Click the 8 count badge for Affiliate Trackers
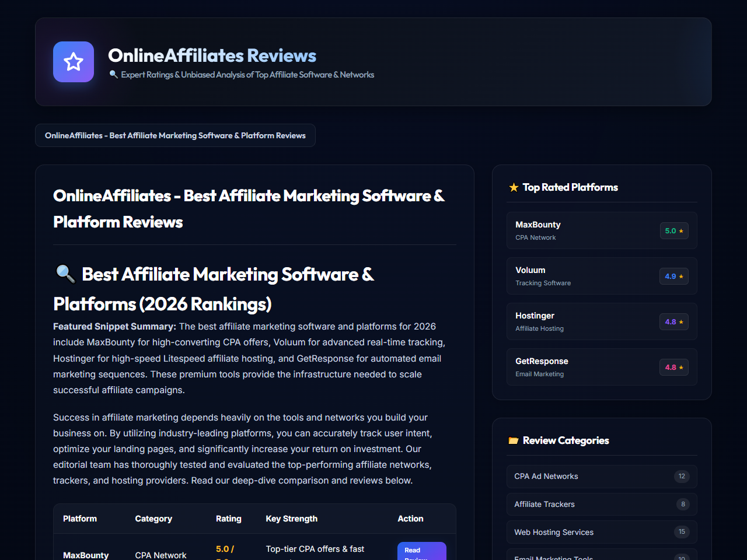The image size is (747, 560). [x=683, y=504]
